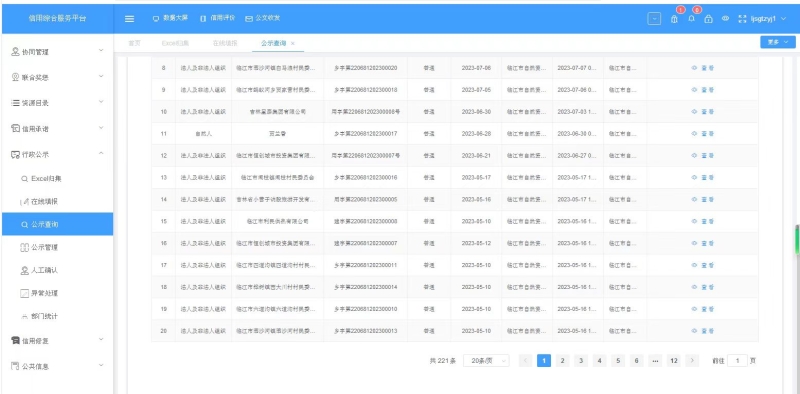Screen dimensions: 800x394
Task: Toggle the eye icon in header
Action: [x=725, y=19]
